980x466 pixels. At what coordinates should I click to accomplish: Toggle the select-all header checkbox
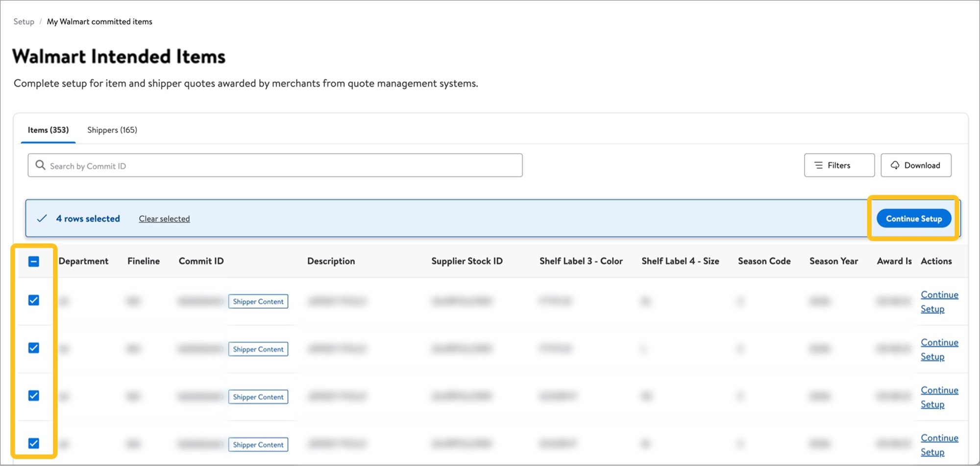click(34, 261)
